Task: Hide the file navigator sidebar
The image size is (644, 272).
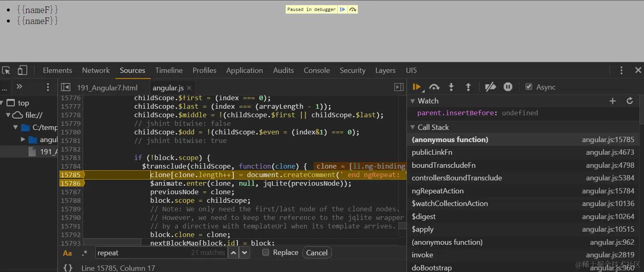Action: [66, 87]
